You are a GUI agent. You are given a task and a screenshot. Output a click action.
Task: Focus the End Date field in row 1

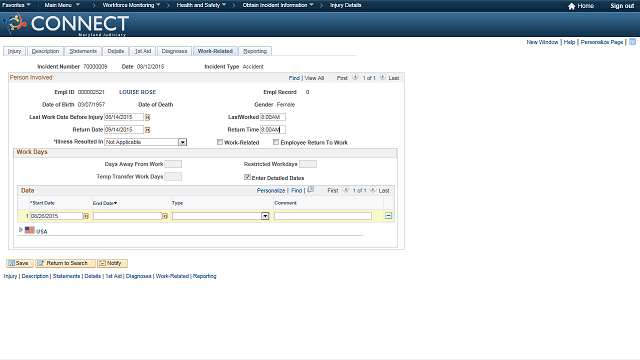pos(127,216)
